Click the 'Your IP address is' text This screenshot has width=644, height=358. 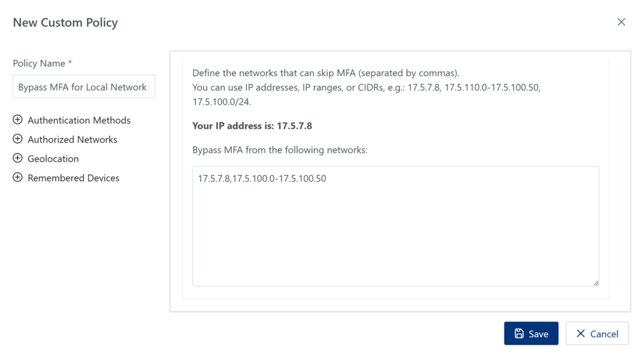252,126
